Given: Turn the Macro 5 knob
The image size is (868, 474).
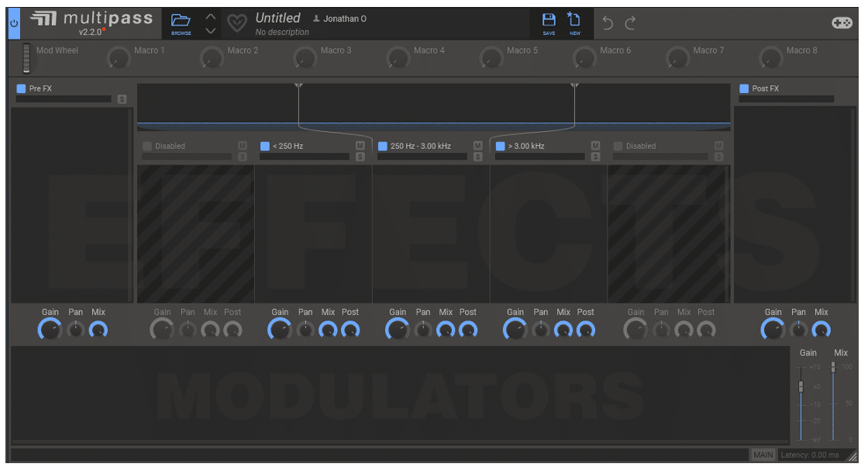Looking at the screenshot, I should [x=491, y=57].
